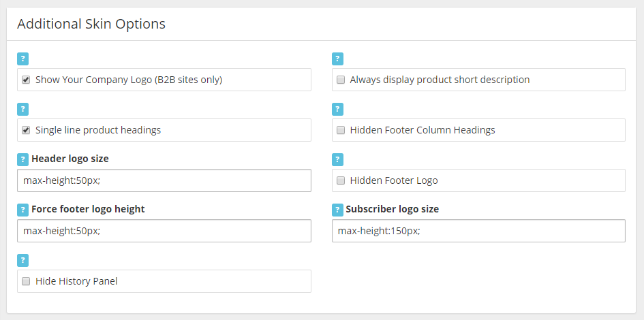Screen dimensions: 644x320
Task: Click the Header logo size input field
Action: [x=164, y=180]
